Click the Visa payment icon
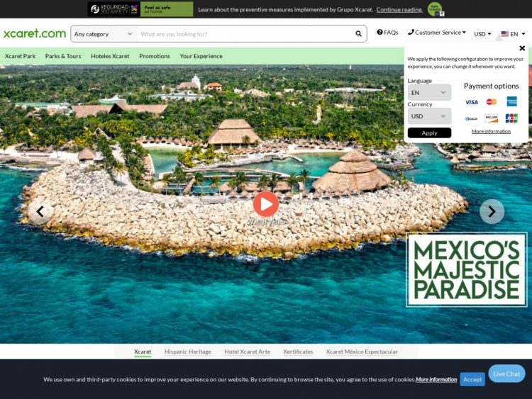The image size is (532, 399). 471,102
